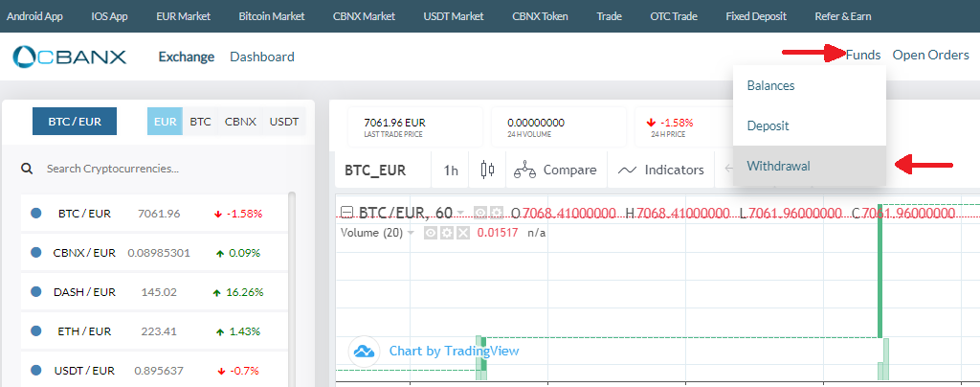Click the undo arrow in chart toolbar
The width and height of the screenshot is (980, 387).
[x=728, y=169]
